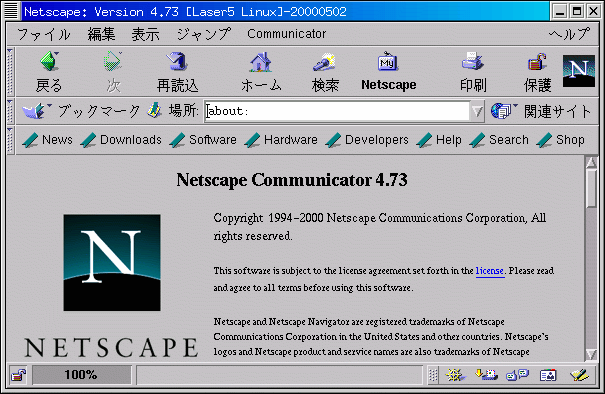Open Search (検索) flashlight icon

(325, 62)
